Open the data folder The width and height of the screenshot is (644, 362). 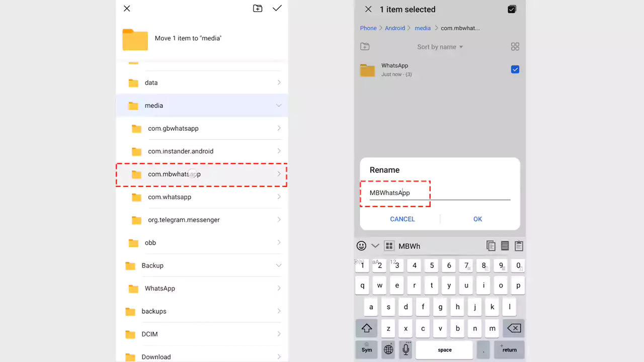(202, 82)
